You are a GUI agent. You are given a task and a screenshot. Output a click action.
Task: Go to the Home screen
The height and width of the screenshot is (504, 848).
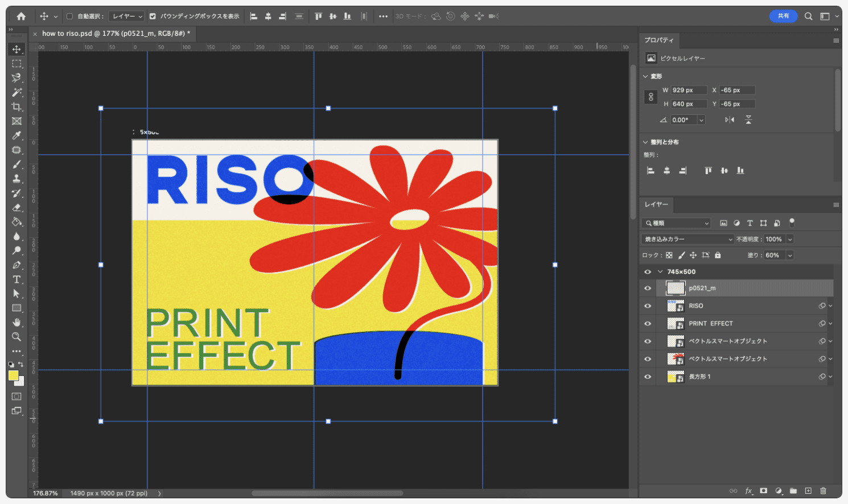click(x=21, y=16)
